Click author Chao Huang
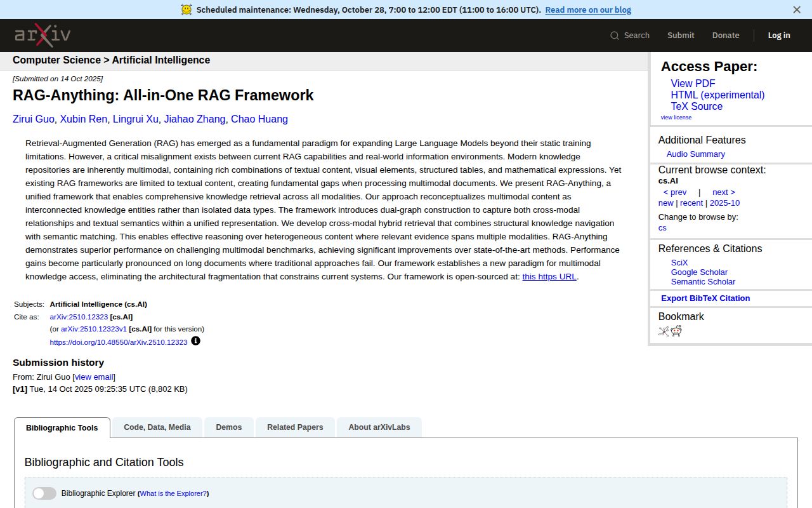Viewport: 812px width, 508px height. coord(259,119)
